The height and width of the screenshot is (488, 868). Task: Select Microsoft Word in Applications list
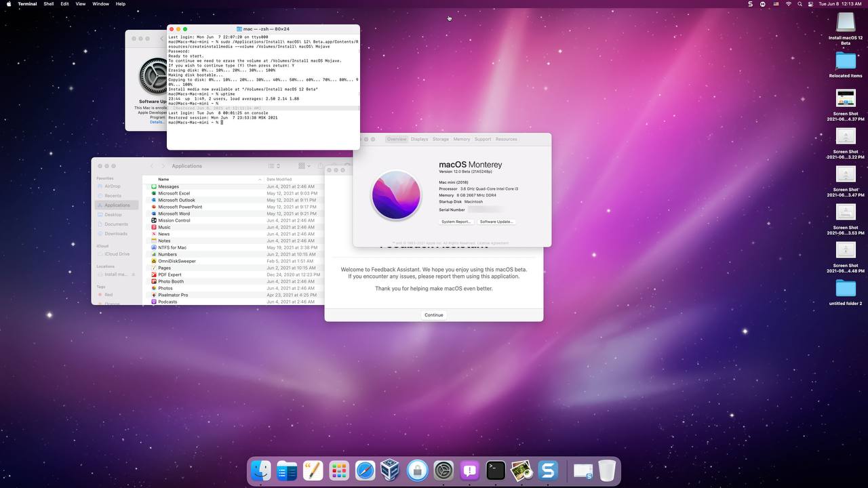tap(233, 213)
